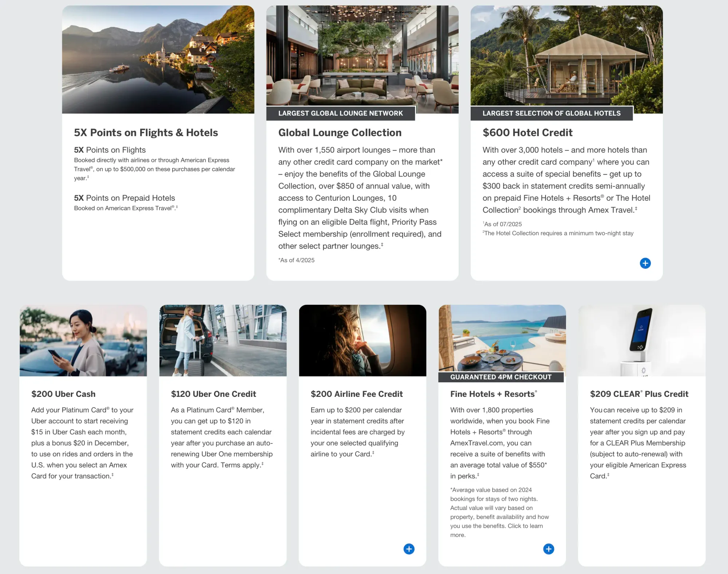Click the airplane window passenger photo
The image size is (728, 574).
(363, 340)
